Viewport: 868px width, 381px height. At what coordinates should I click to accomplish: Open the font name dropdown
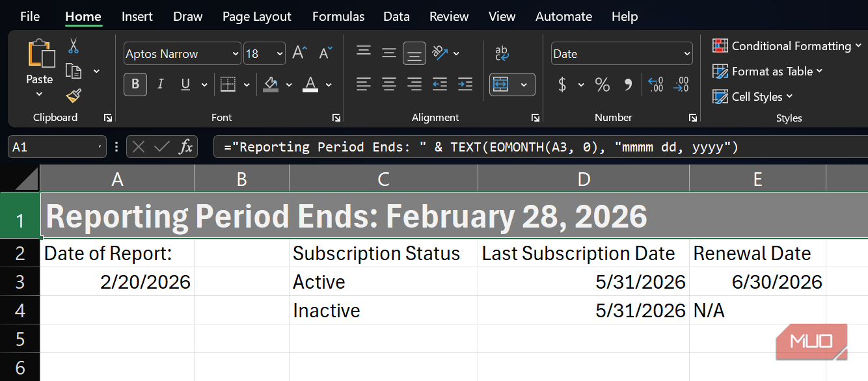(x=236, y=54)
